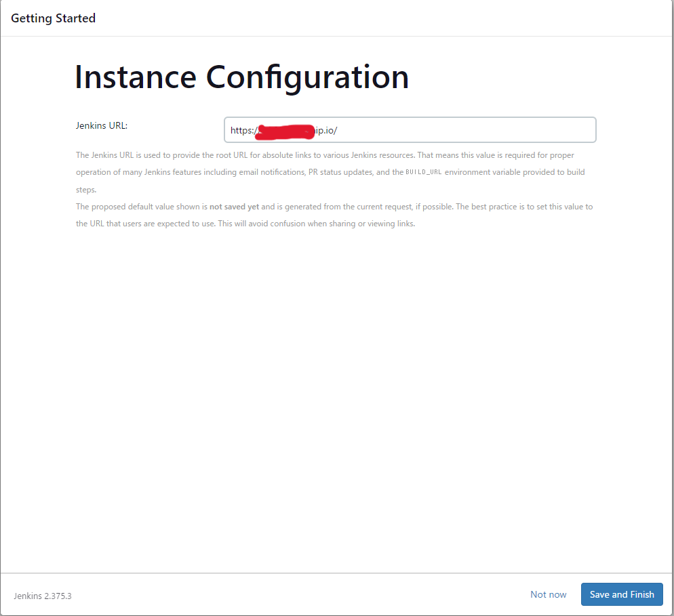Select the Instance Configuration heading

pos(241,77)
